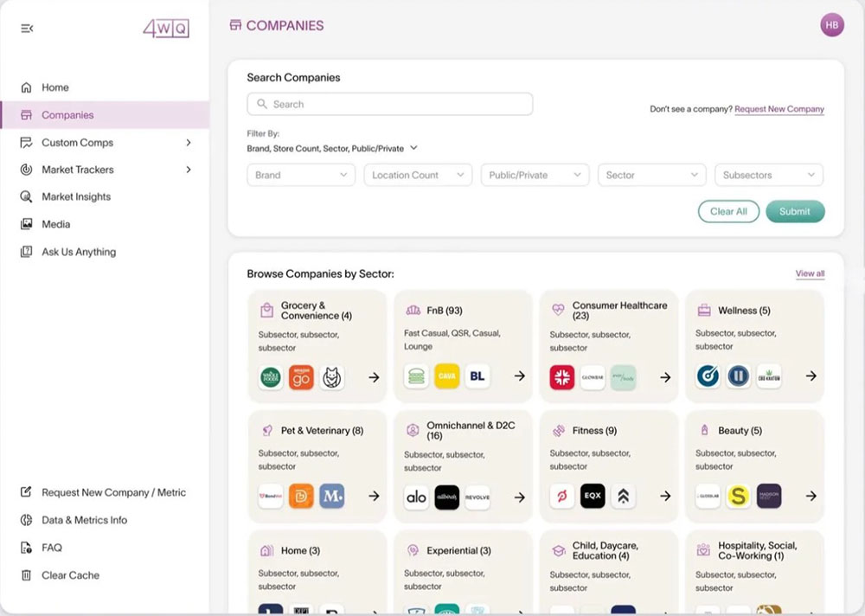Expand the Custom Comps chevron
The image size is (865, 616).
tap(189, 143)
